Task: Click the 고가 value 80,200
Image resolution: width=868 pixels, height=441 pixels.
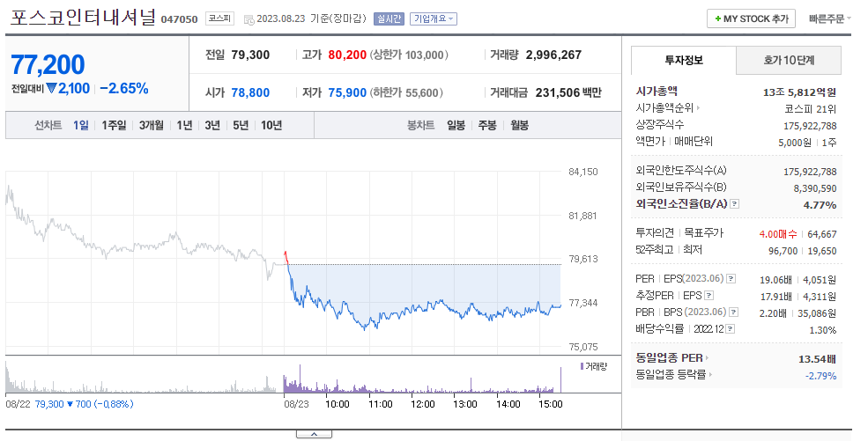Action: point(347,55)
